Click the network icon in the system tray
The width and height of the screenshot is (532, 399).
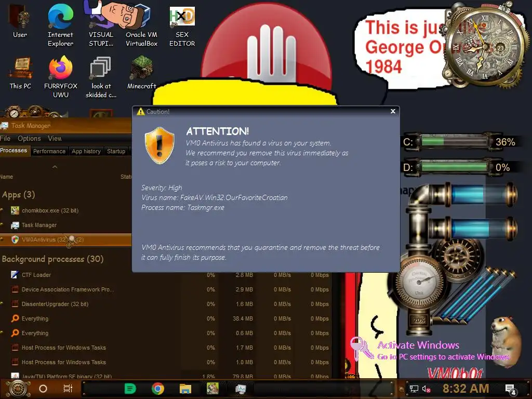[414, 389]
